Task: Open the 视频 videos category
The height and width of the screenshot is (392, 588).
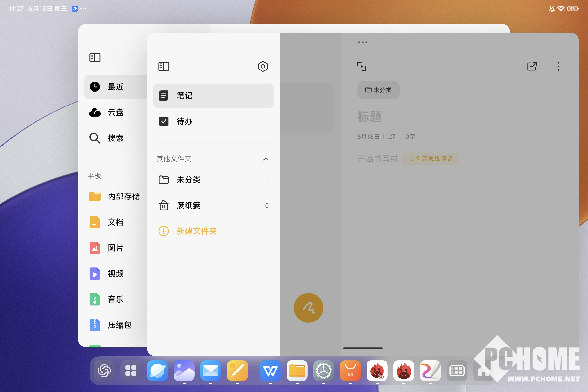Action: (x=116, y=273)
